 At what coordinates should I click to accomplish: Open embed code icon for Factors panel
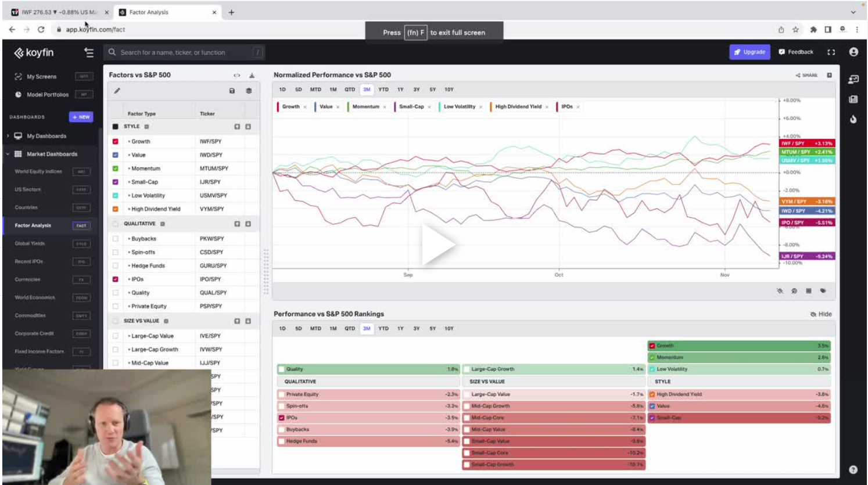(236, 75)
